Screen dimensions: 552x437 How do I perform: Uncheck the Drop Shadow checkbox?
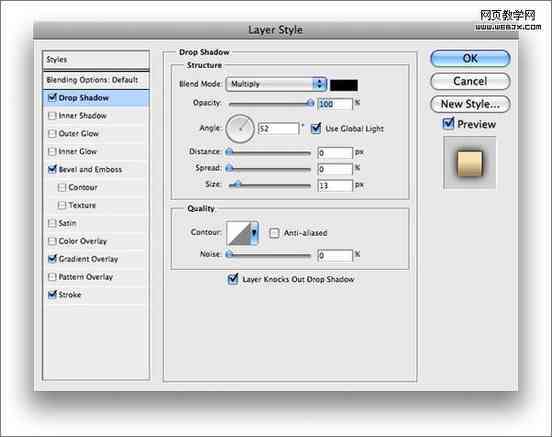(x=52, y=97)
